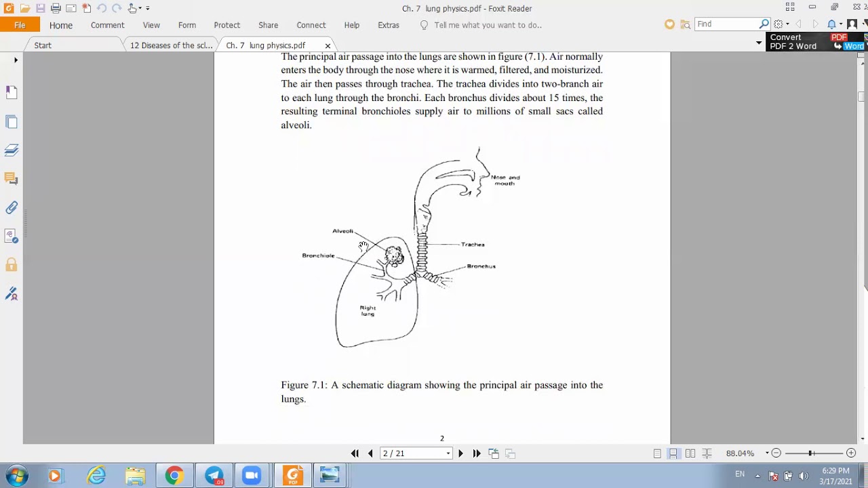
Task: Open the Help ribbon tab
Action: (x=351, y=25)
